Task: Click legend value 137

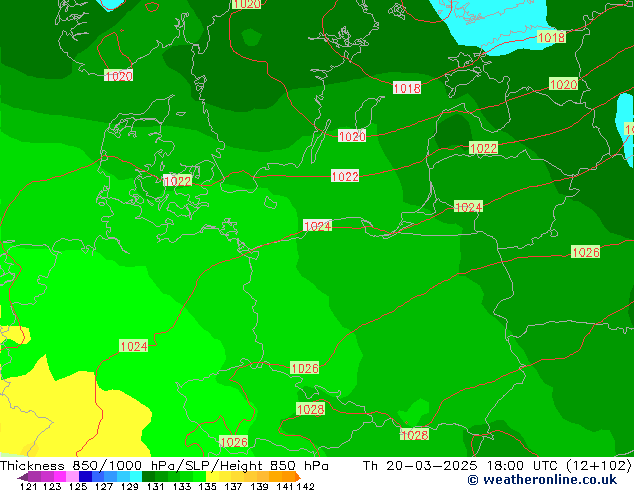Action: [233, 486]
